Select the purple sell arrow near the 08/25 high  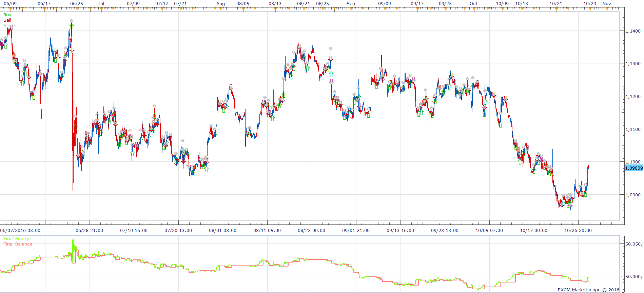point(331,59)
